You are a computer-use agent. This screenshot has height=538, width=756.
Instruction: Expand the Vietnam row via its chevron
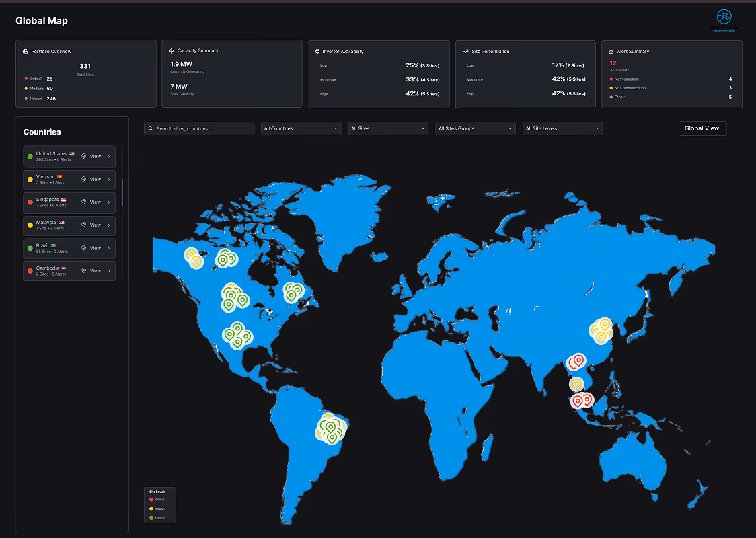[108, 179]
